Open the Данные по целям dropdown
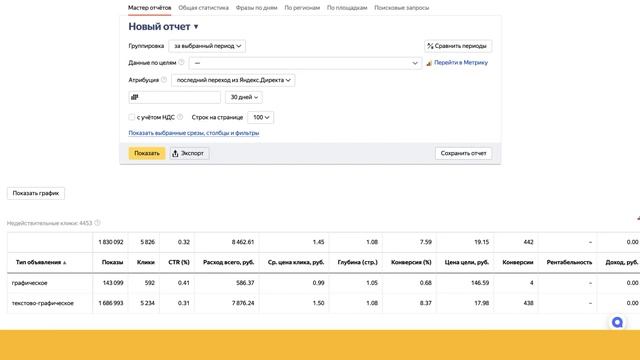Viewport: 640px width, 360px height. (x=305, y=63)
